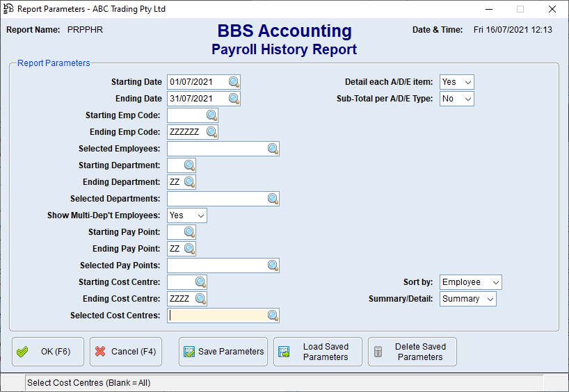This screenshot has width=569, height=392.
Task: Click the report name PRPPHR text
Action: [85, 30]
